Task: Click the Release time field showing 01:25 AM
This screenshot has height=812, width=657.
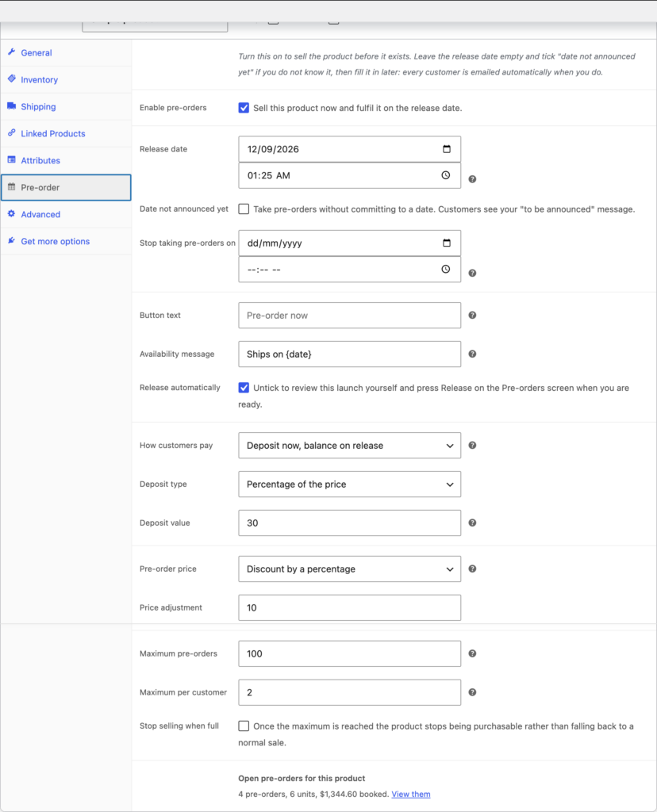Action: 349,175
